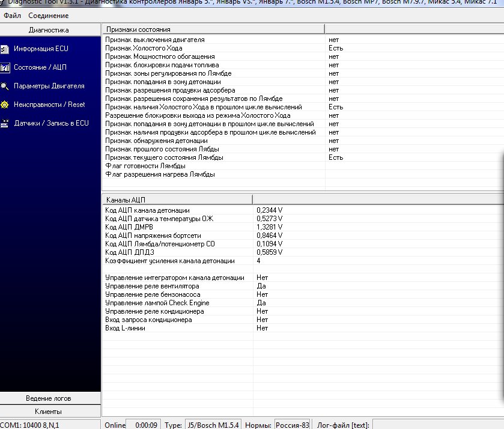
Task: Select row Признак Мощностного обогащения
Action: pos(303,56)
